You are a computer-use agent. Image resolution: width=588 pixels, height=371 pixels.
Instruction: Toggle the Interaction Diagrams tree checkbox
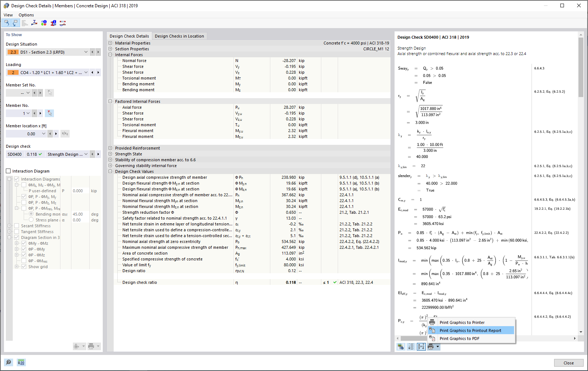pos(16,179)
